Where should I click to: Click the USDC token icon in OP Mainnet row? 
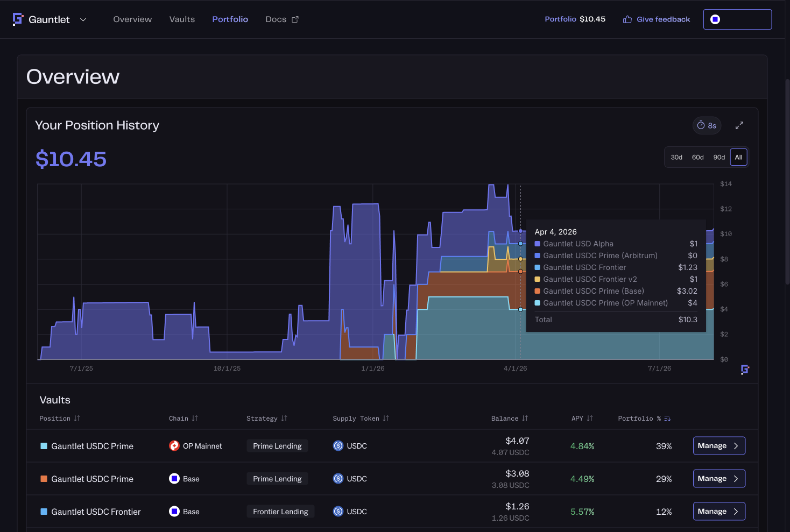coord(338,446)
